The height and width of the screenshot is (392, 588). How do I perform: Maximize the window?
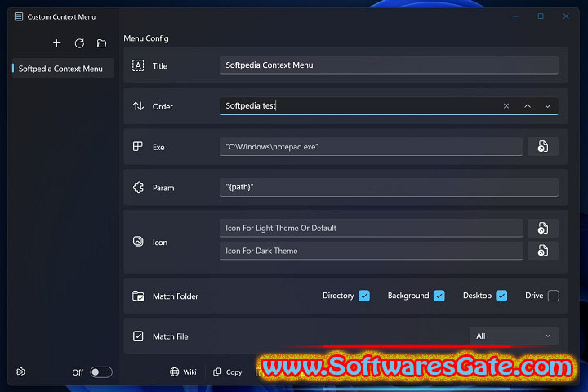pos(541,16)
